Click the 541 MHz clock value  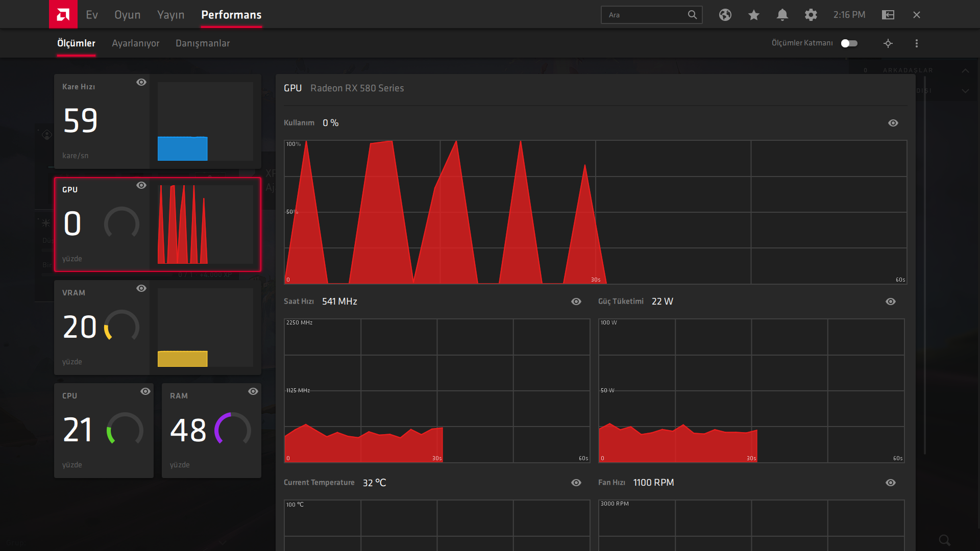pyautogui.click(x=339, y=302)
